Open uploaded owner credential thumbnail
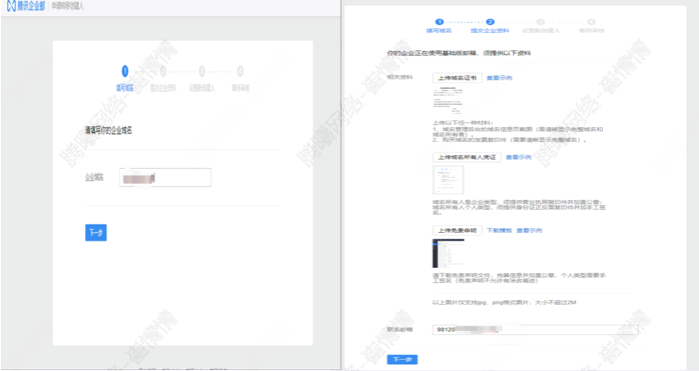 (x=448, y=180)
